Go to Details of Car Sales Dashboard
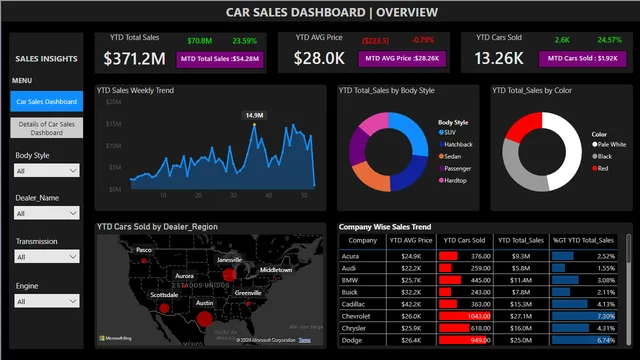640x360 pixels. tap(47, 128)
